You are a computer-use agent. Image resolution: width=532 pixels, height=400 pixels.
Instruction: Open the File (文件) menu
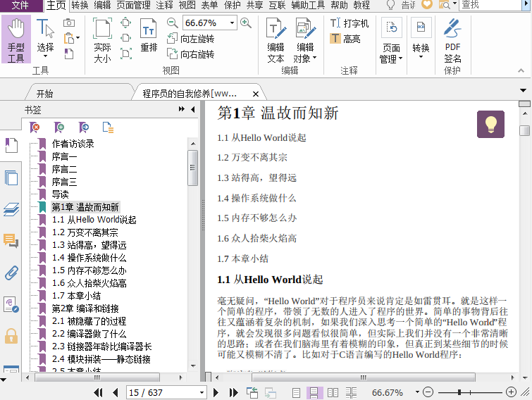click(20, 5)
